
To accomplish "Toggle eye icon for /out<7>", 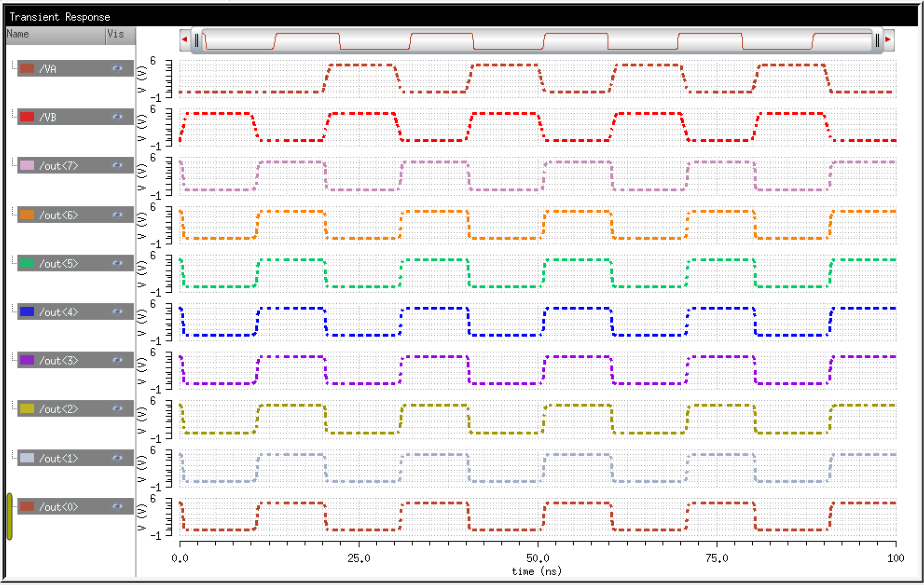I will point(117,166).
